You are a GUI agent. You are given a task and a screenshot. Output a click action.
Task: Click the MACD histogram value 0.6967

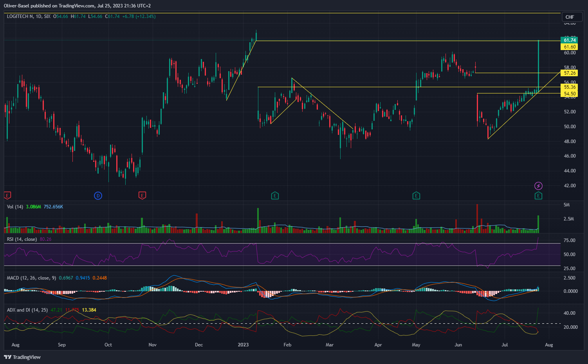(66, 278)
